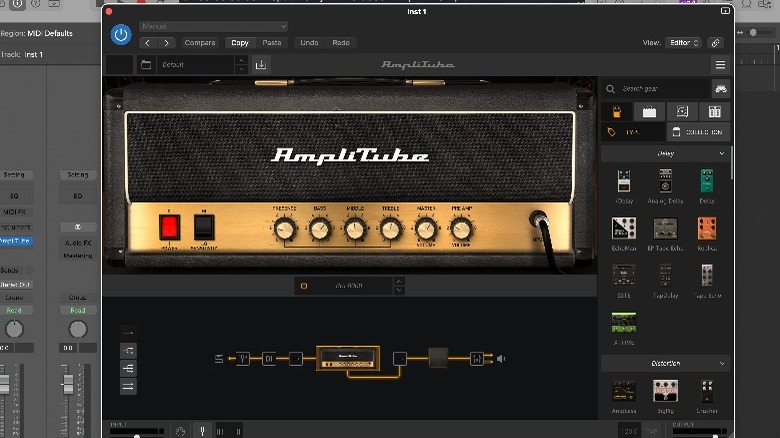Click the plugin link chain icon
780x438 pixels.
(x=715, y=43)
